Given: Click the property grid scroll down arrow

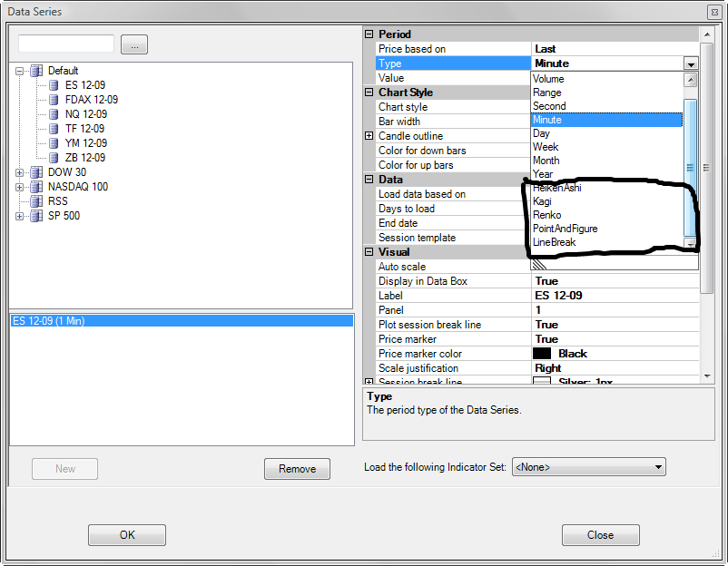Looking at the screenshot, I should click(706, 376).
